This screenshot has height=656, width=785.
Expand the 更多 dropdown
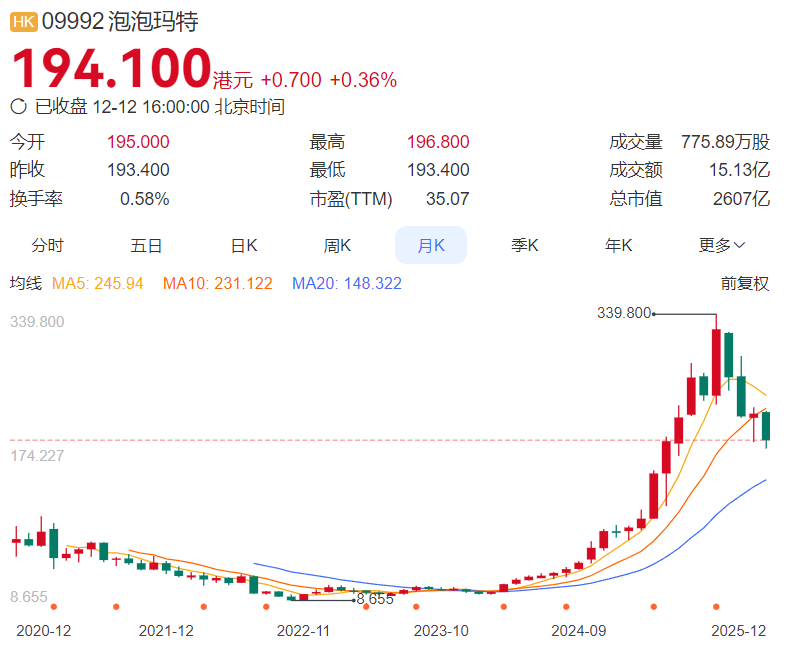click(x=721, y=245)
